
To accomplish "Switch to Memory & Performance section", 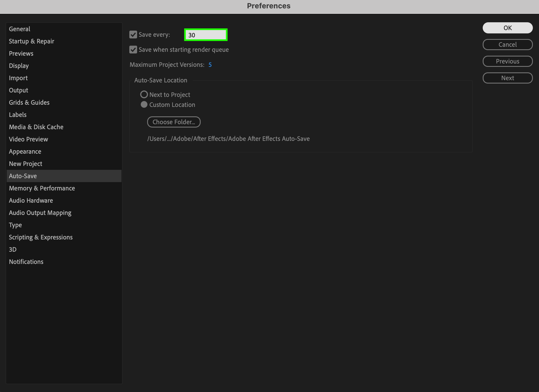I will (42, 188).
